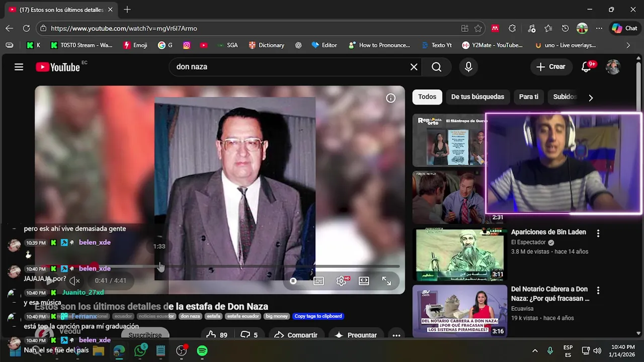
Task: Click the 'don naza' tag chip
Action: (x=190, y=316)
